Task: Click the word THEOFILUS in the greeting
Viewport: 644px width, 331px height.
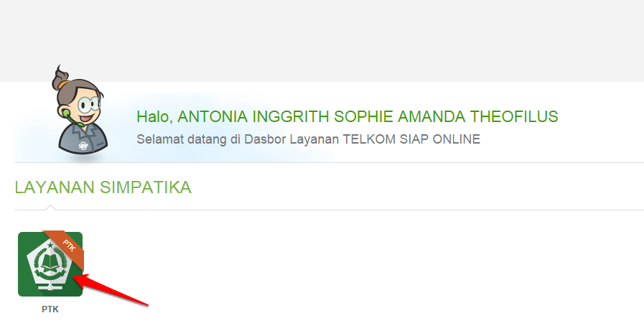Action: [x=514, y=116]
